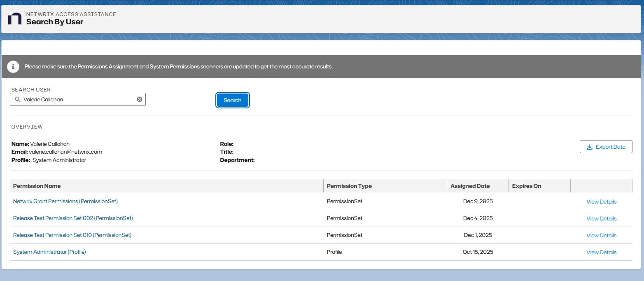Open Release Test Permission Set 002 link
This screenshot has height=281, width=644.
coord(73,218)
